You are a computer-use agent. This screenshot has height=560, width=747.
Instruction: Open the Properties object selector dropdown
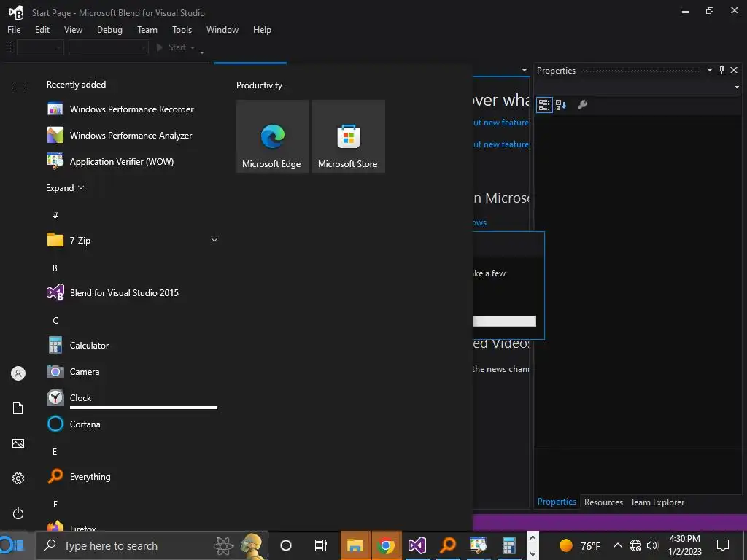737,87
